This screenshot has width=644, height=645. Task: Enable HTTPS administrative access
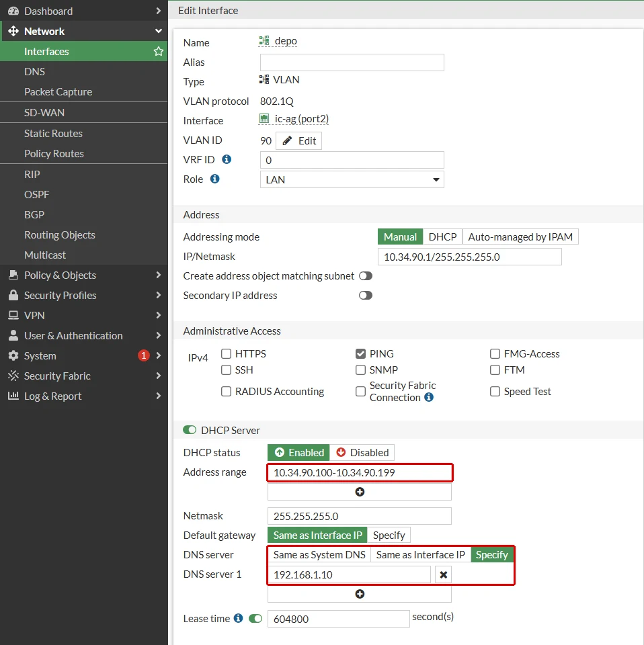[x=226, y=354]
